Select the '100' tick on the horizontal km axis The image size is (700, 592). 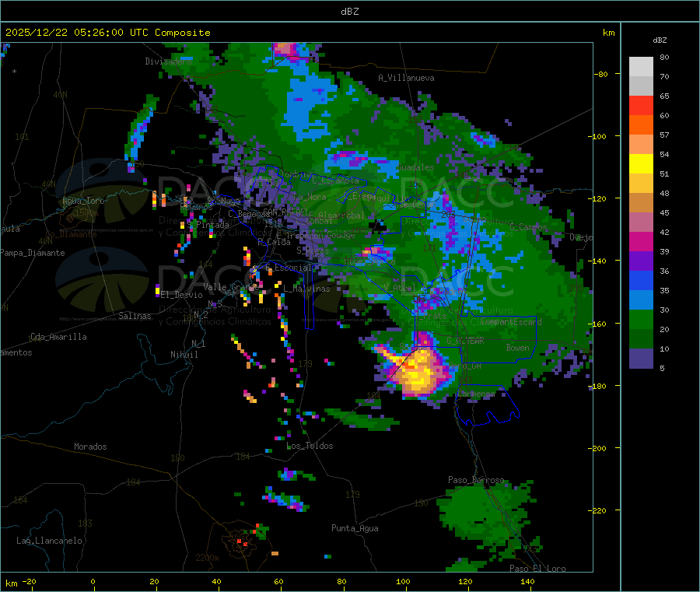(403, 581)
